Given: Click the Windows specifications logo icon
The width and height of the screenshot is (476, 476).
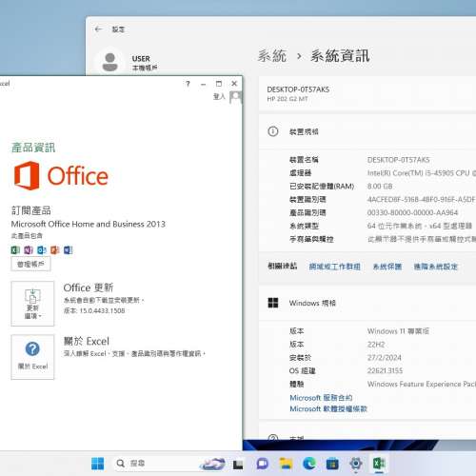Looking at the screenshot, I should (x=273, y=303).
